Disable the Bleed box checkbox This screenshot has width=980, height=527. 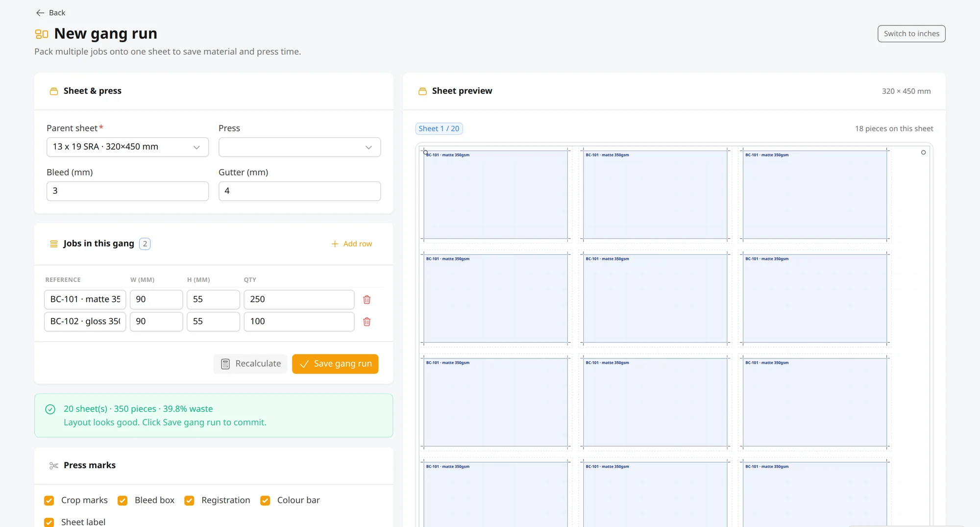point(122,501)
